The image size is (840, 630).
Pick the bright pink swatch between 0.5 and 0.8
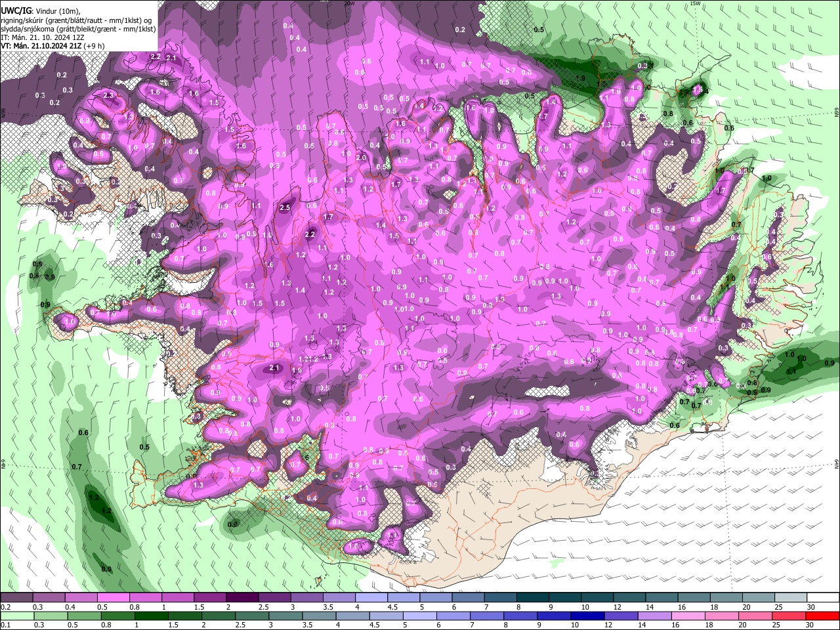pyautogui.click(x=113, y=598)
